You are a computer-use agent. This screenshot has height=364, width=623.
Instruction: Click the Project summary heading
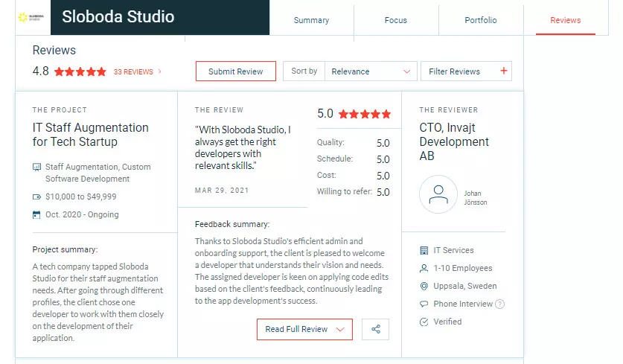coord(65,249)
